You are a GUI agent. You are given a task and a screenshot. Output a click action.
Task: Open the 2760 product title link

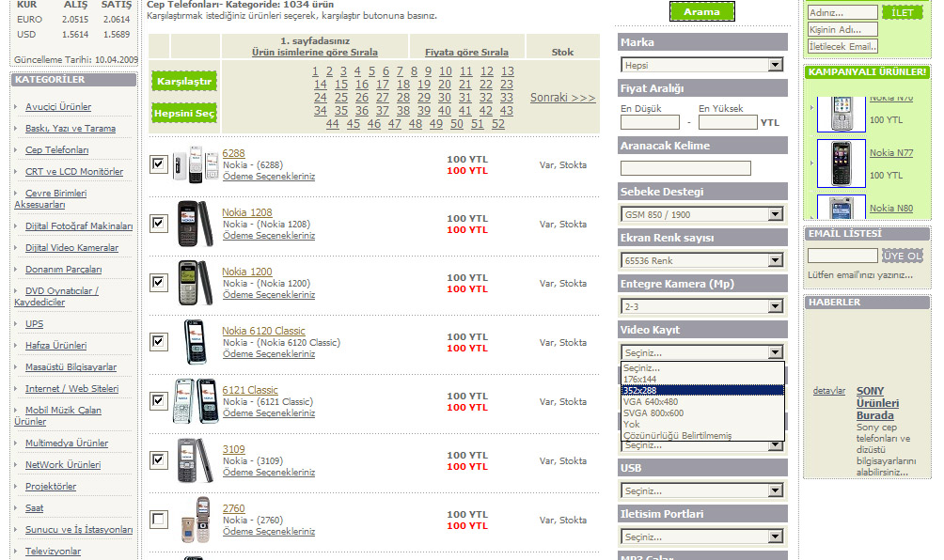coord(233,508)
